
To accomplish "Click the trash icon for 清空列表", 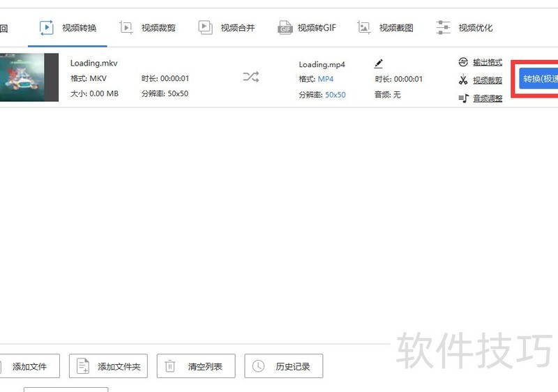I will [x=170, y=366].
